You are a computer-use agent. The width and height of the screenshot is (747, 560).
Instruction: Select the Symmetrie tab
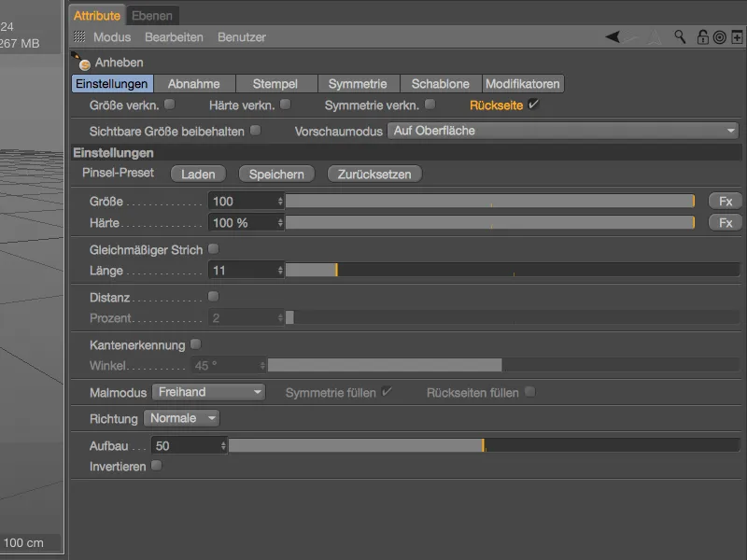pos(358,84)
